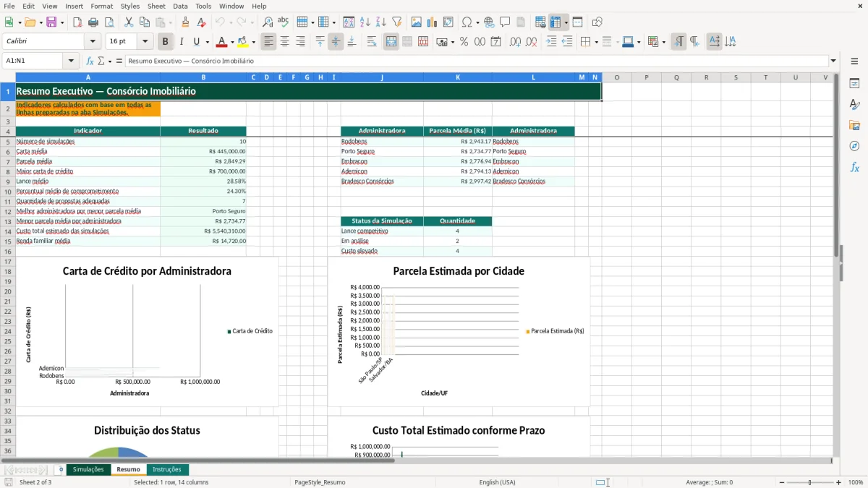868x488 pixels.
Task: Click the Increase Indent icon
Action: pos(551,42)
